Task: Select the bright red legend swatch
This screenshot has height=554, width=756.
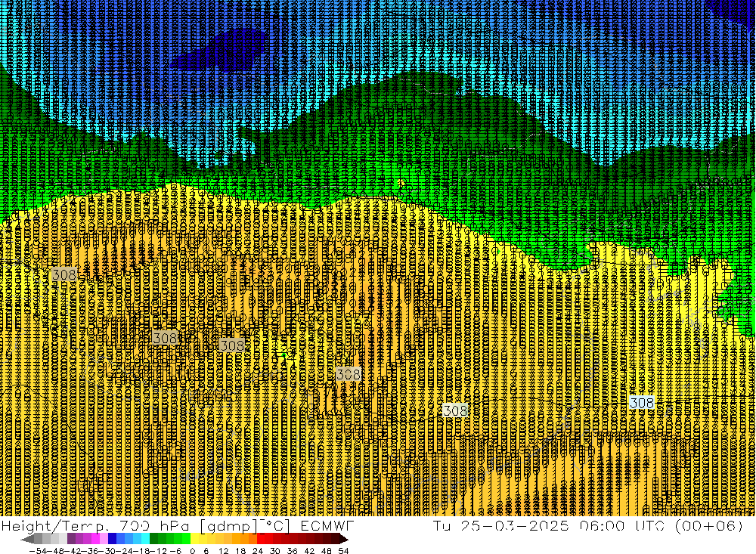Action: click(261, 539)
